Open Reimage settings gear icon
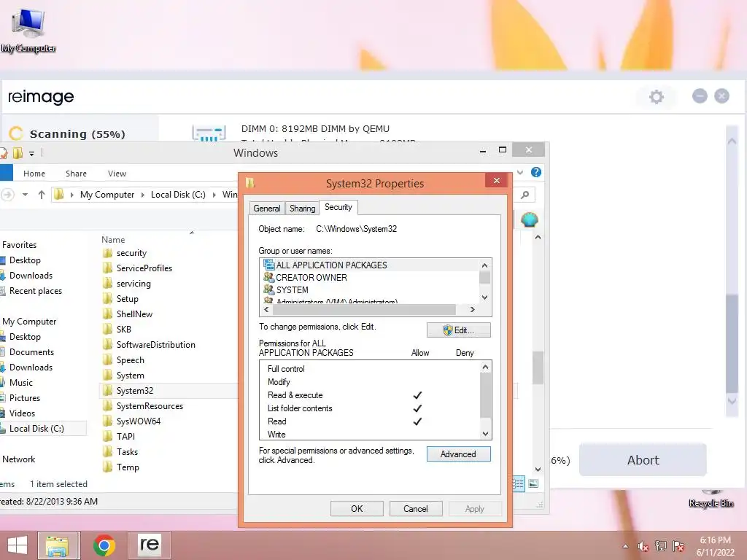 656,97
